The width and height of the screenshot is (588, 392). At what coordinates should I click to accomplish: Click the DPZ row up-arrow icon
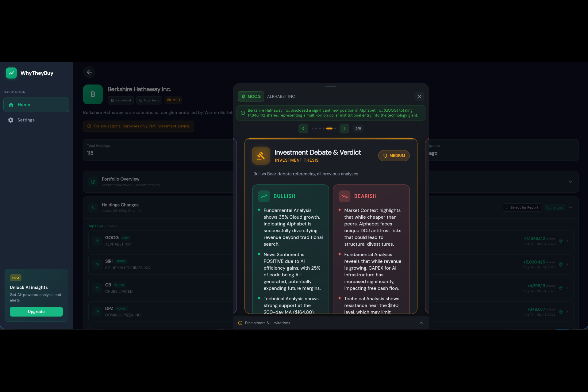coord(97,312)
